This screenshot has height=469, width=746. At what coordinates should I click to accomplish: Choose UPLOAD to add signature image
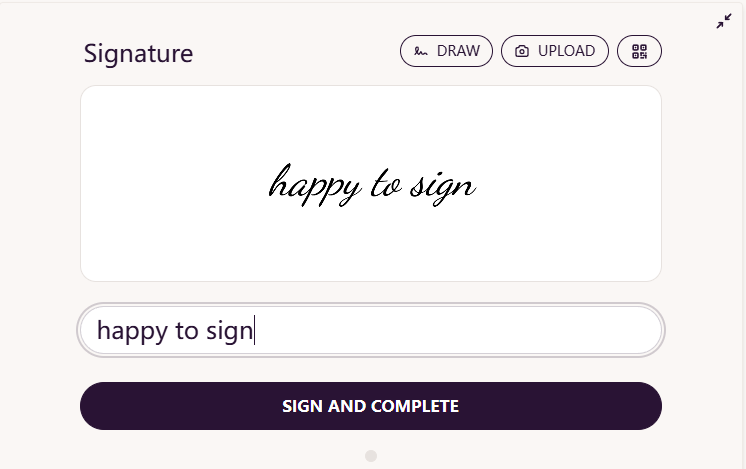pyautogui.click(x=555, y=51)
